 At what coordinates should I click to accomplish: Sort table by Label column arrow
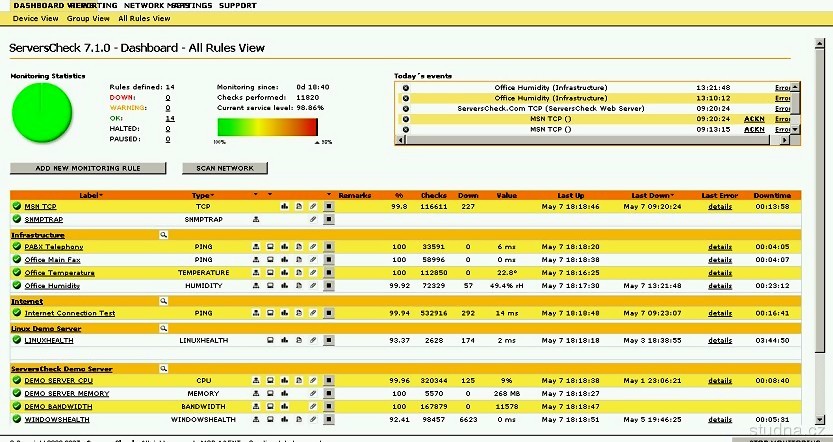point(101,196)
